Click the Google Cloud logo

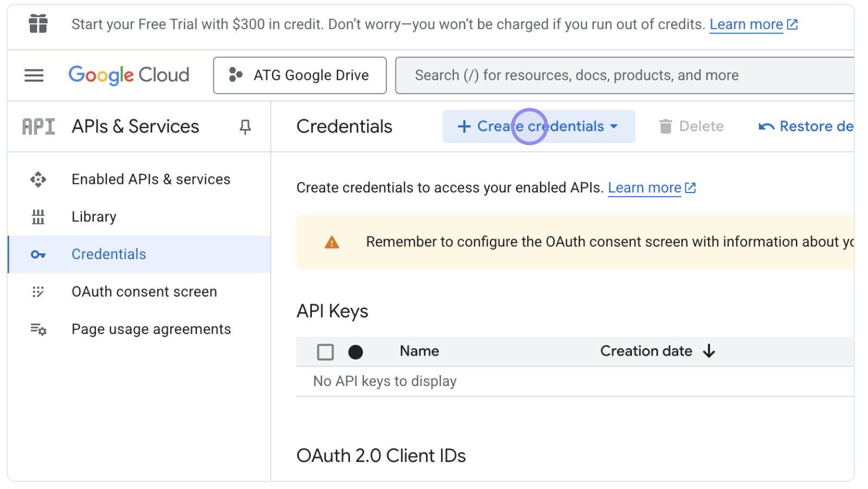click(129, 75)
